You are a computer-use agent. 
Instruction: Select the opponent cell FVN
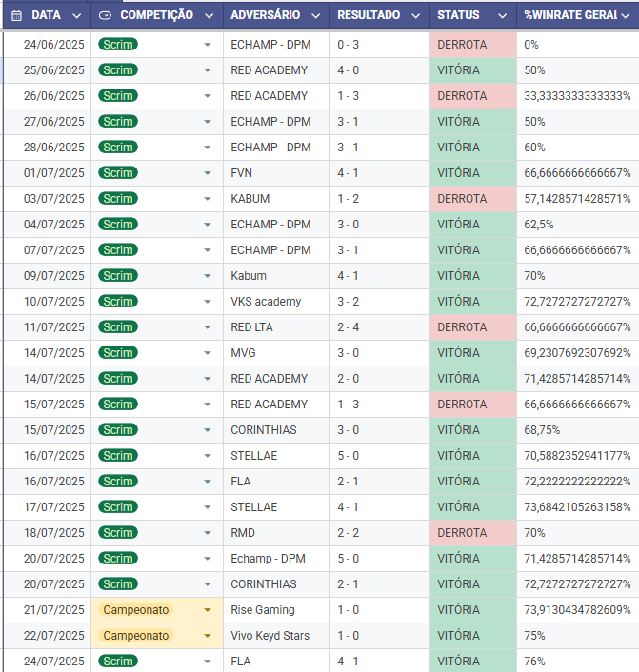276,173
